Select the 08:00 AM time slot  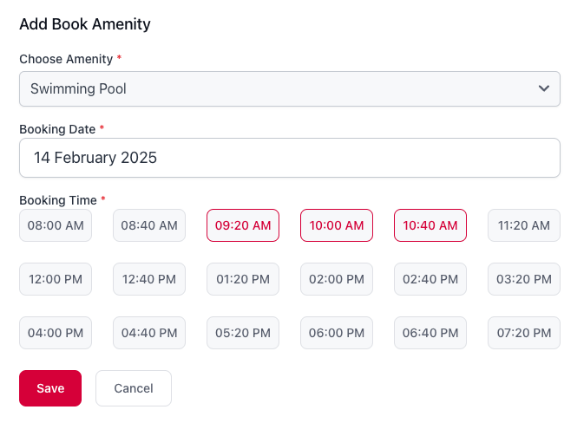(x=56, y=226)
